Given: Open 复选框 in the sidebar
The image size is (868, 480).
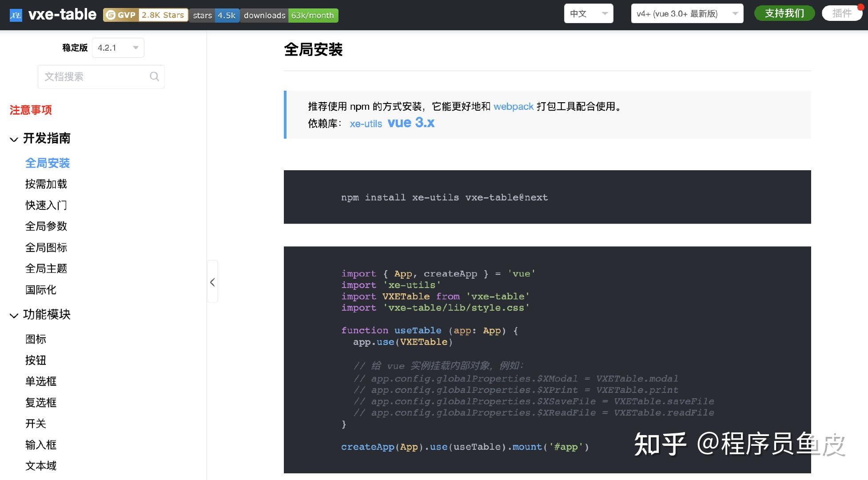Looking at the screenshot, I should [41, 403].
